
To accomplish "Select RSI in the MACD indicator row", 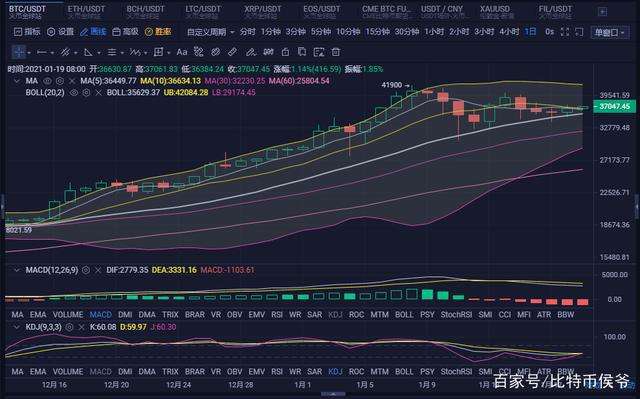I will point(277,315).
